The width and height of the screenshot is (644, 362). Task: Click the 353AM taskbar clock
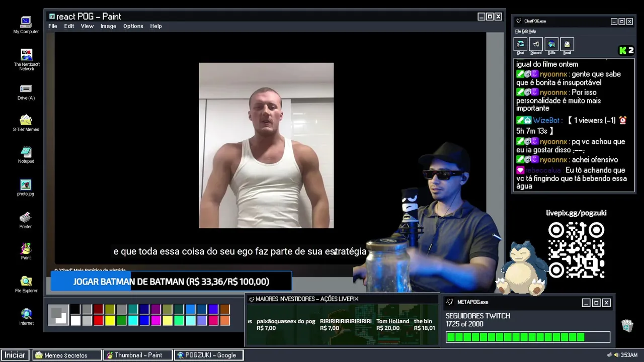(x=629, y=355)
